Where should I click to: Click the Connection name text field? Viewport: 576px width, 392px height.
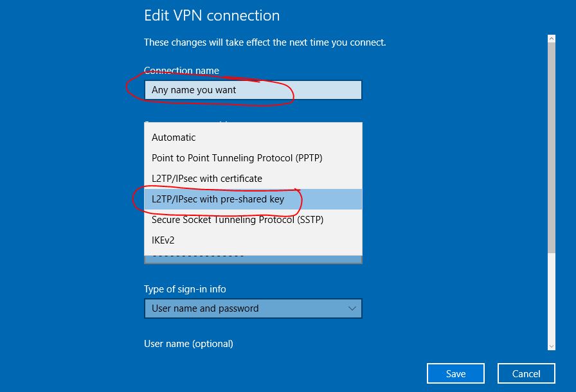[253, 90]
